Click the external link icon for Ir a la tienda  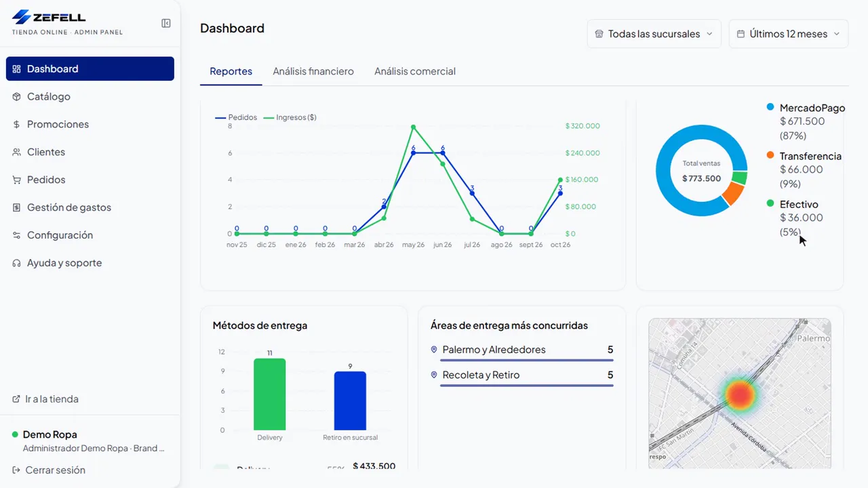click(16, 399)
